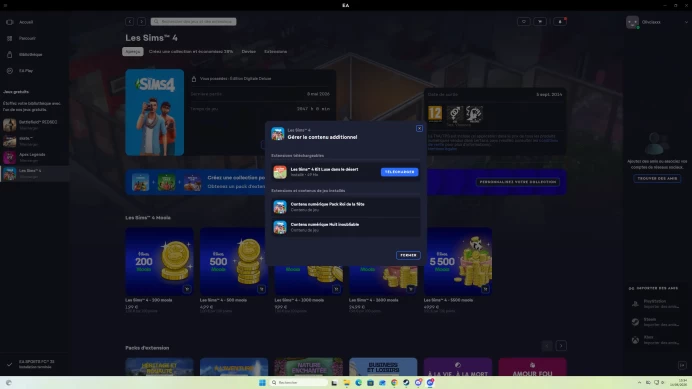This screenshot has width=692, height=389.
Task: Open Steam from the taskbar
Action: tap(406, 382)
